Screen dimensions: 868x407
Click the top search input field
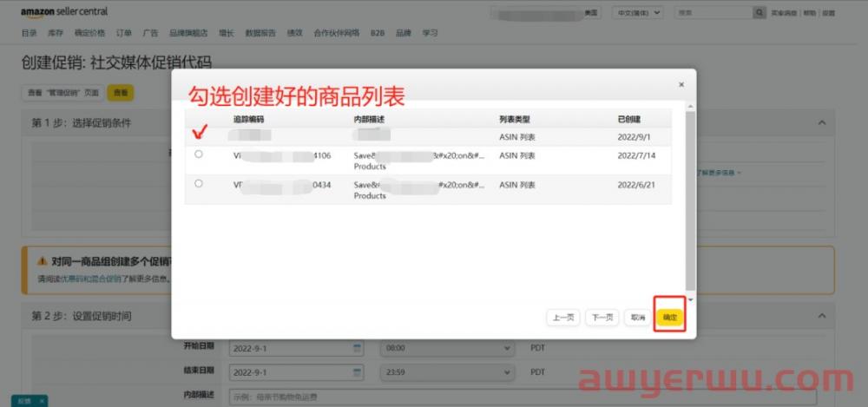pos(714,13)
